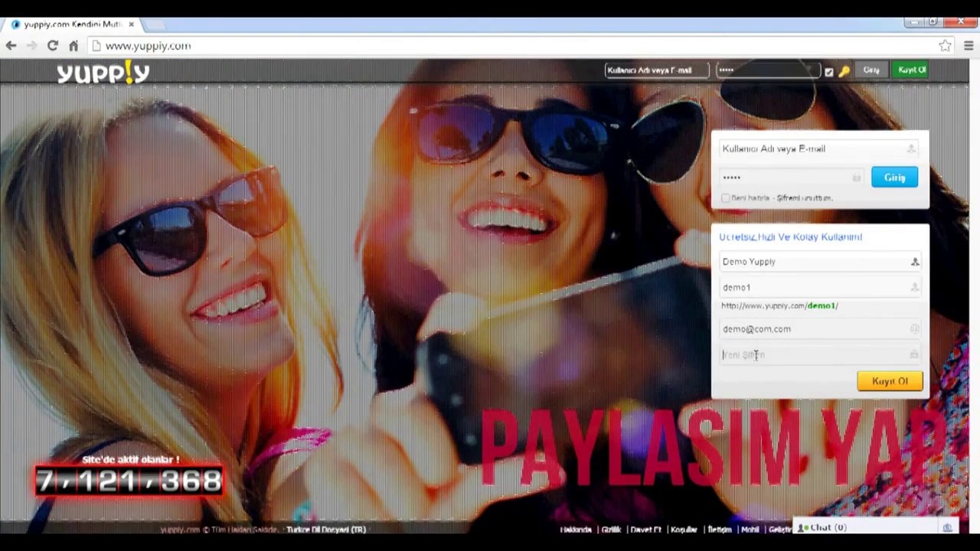This screenshot has width=980, height=551.
Task: Click the 'Ücretsiz, Hızlı Ve Kolay Kullanım!' heading
Action: pyautogui.click(x=790, y=237)
